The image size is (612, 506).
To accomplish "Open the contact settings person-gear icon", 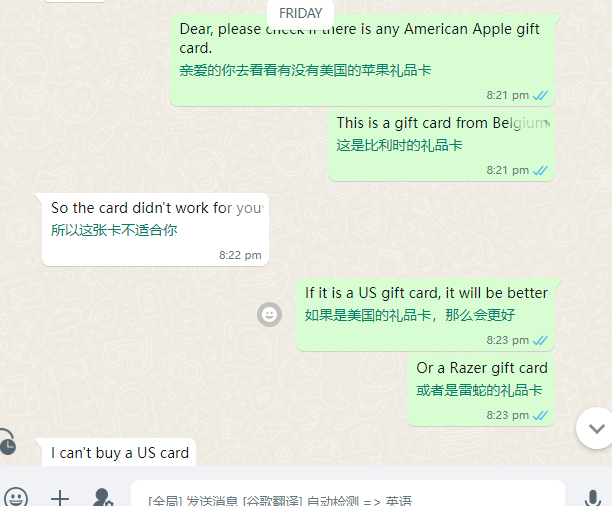I will 103,497.
